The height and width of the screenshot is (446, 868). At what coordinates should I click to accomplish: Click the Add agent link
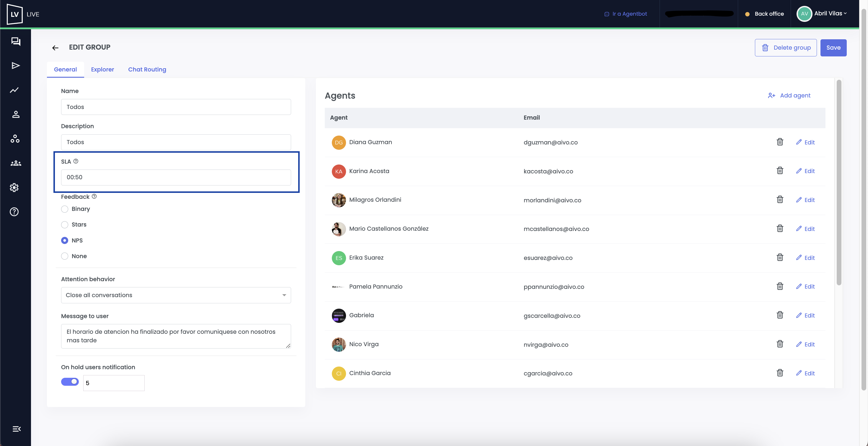click(789, 95)
